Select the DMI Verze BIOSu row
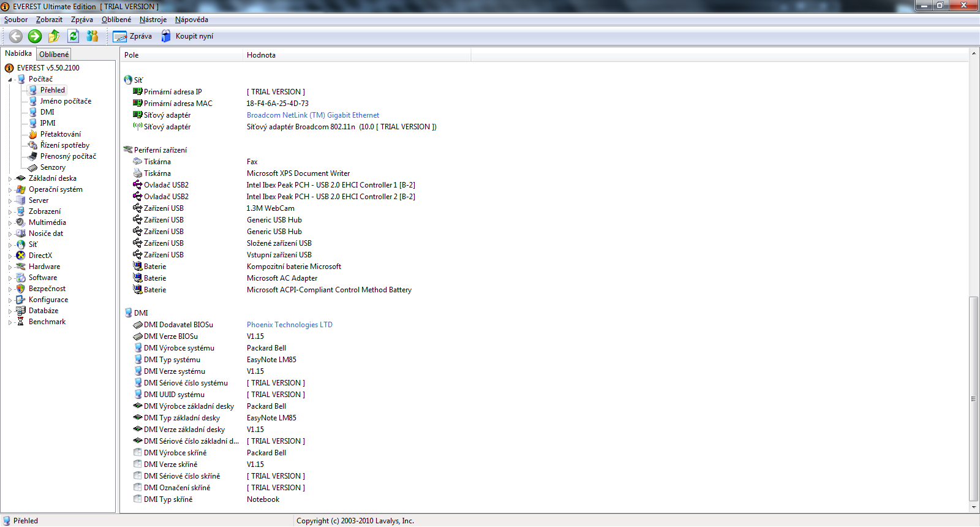Image resolution: width=980 pixels, height=527 pixels. tap(544, 336)
